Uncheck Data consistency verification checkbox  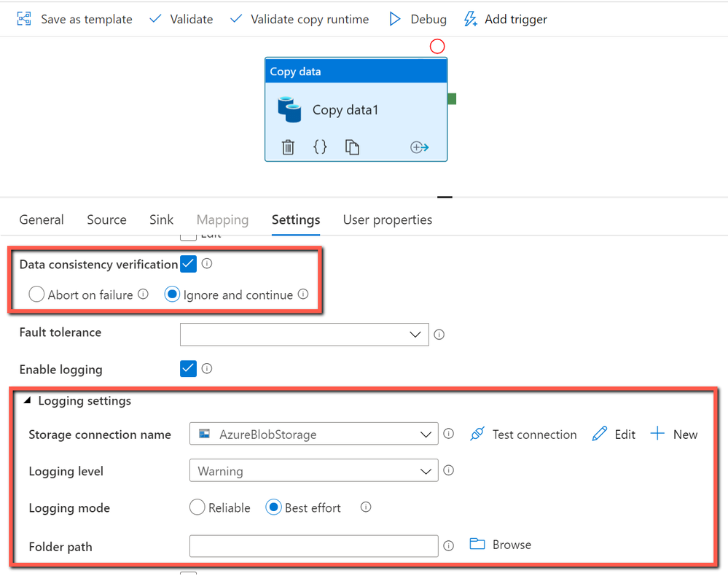[x=188, y=263]
